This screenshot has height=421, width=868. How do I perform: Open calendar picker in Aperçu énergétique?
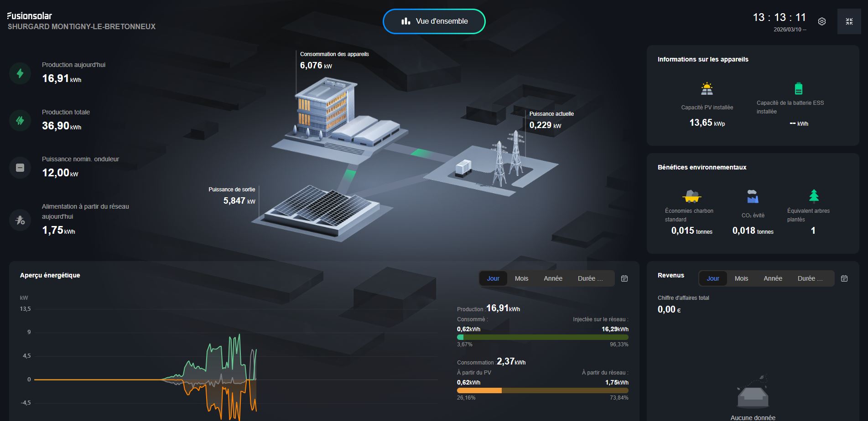[624, 278]
